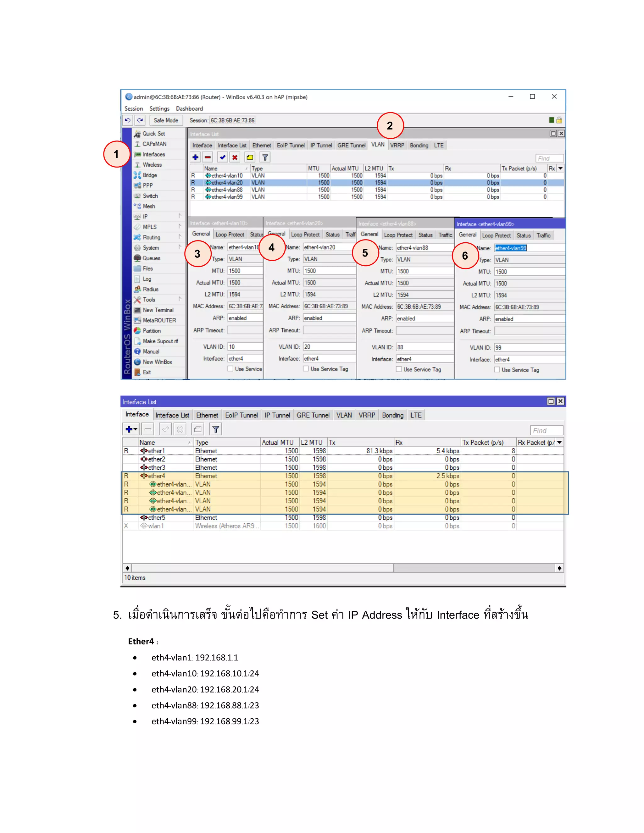Open the Session menu
Viewport: 644px width, 833px height.
(134, 109)
